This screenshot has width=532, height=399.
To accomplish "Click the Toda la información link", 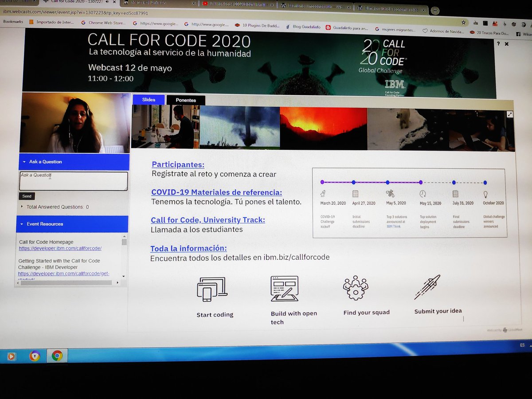I will (x=188, y=248).
